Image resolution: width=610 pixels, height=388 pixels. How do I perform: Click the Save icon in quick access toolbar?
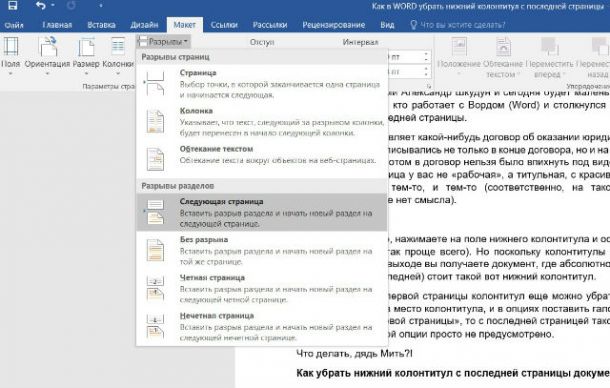[12, 5]
